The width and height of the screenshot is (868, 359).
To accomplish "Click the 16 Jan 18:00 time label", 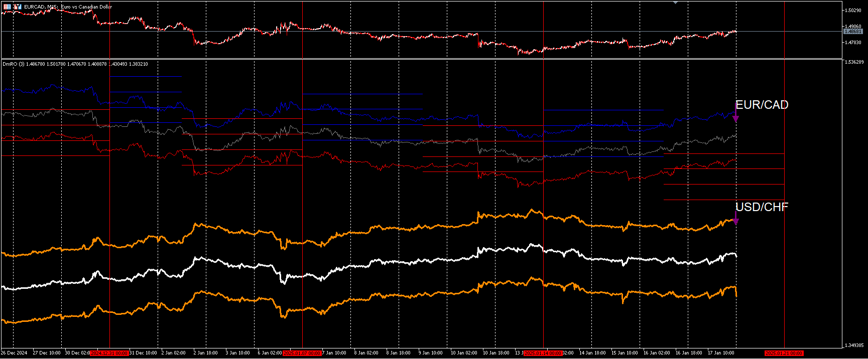I will point(689,353).
